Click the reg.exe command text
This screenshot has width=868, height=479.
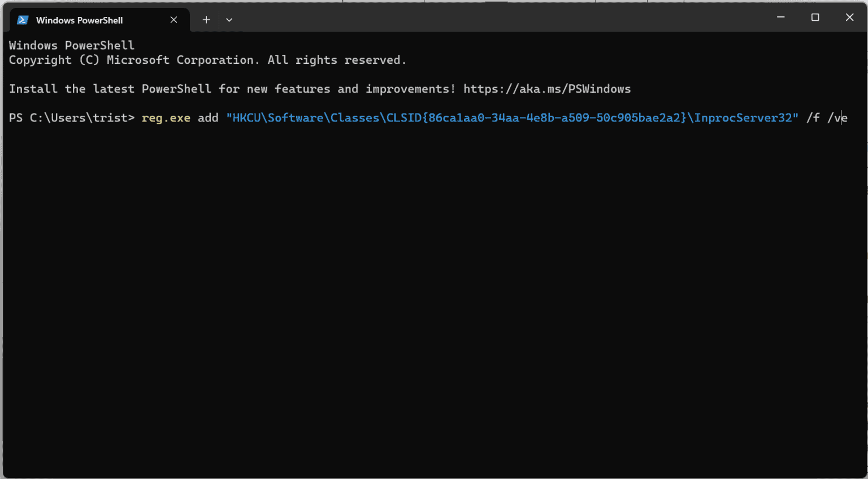click(x=166, y=117)
